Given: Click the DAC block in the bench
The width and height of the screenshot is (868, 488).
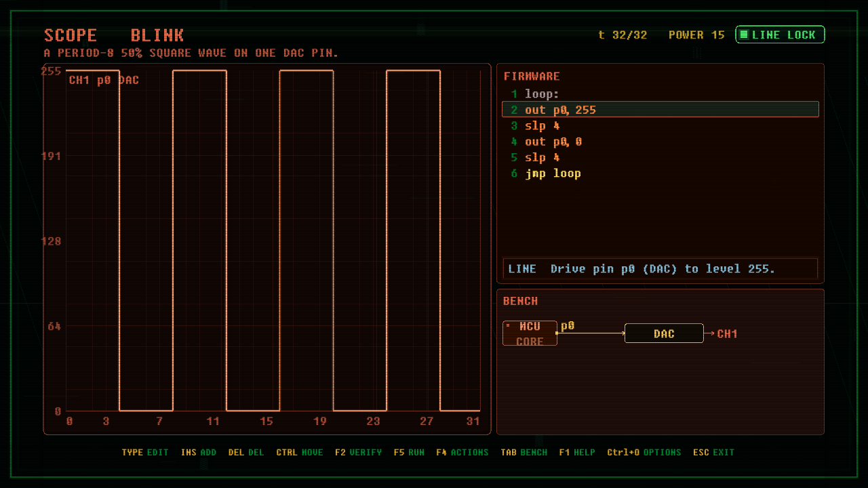Looking at the screenshot, I should point(664,333).
